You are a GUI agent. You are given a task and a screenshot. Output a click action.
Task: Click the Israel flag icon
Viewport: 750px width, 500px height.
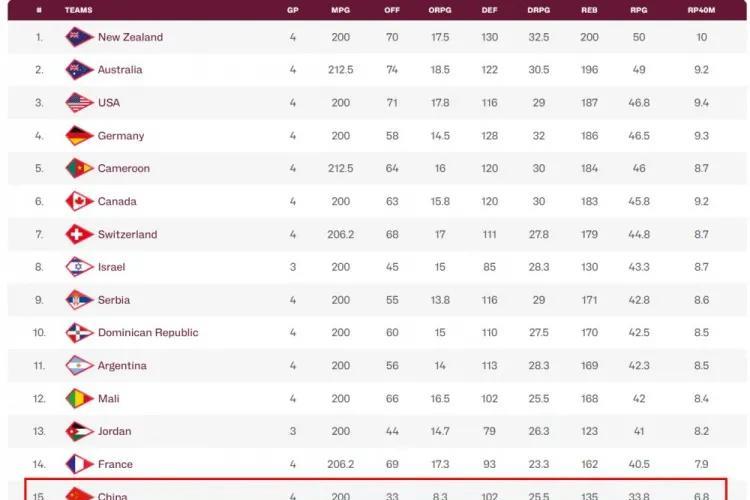coord(79,267)
